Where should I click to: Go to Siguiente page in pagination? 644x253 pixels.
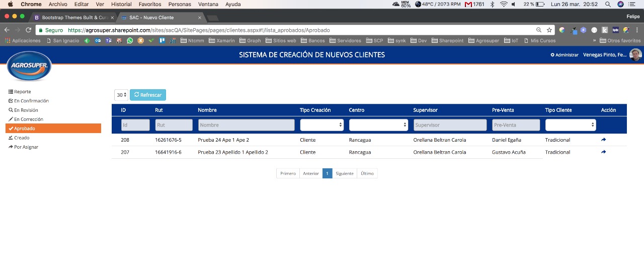(345, 173)
